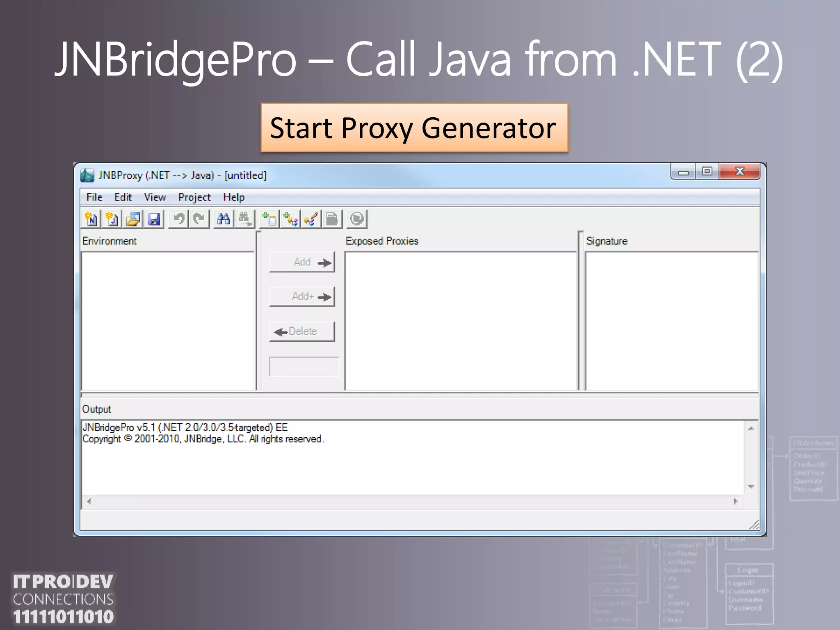840x630 pixels.
Task: Save project with floppy disk icon
Action: [x=154, y=219]
